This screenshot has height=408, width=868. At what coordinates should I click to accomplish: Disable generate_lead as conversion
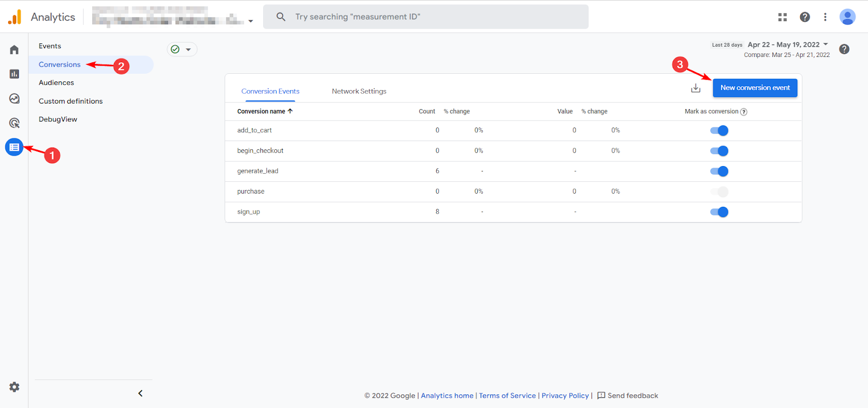click(719, 171)
